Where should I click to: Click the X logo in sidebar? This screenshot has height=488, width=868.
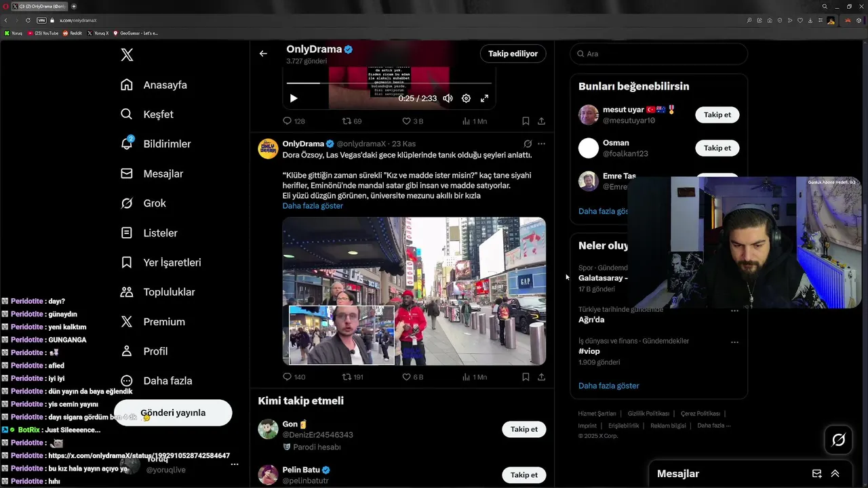tap(127, 55)
